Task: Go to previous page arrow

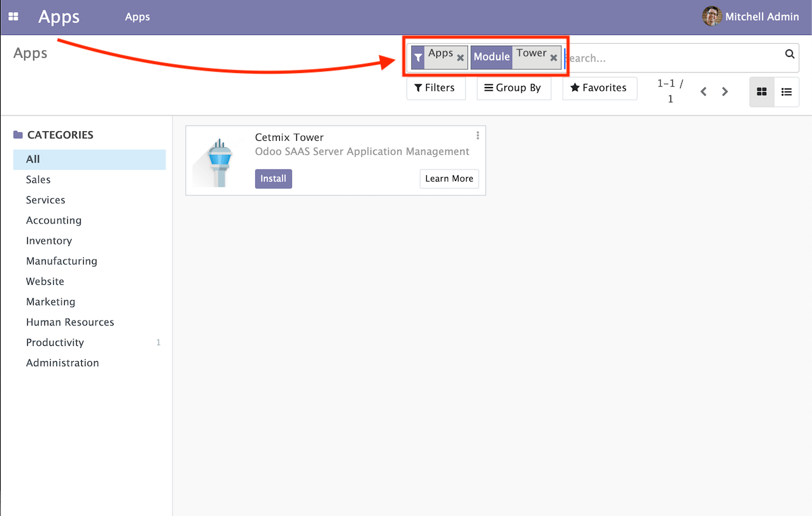Action: 704,92
